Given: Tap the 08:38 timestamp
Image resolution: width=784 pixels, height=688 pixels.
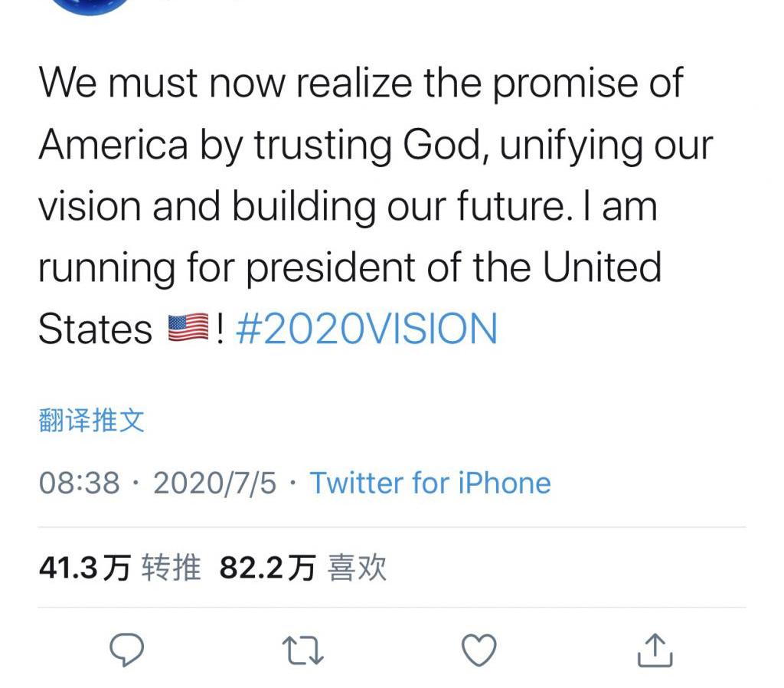Looking at the screenshot, I should (80, 483).
